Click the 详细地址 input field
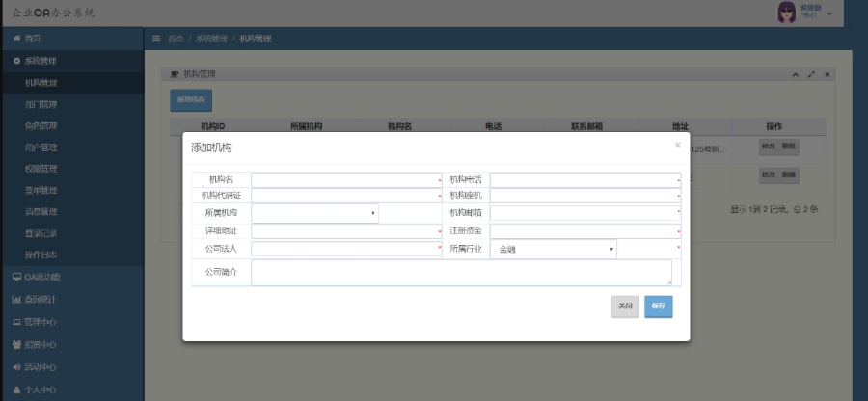 tap(346, 231)
